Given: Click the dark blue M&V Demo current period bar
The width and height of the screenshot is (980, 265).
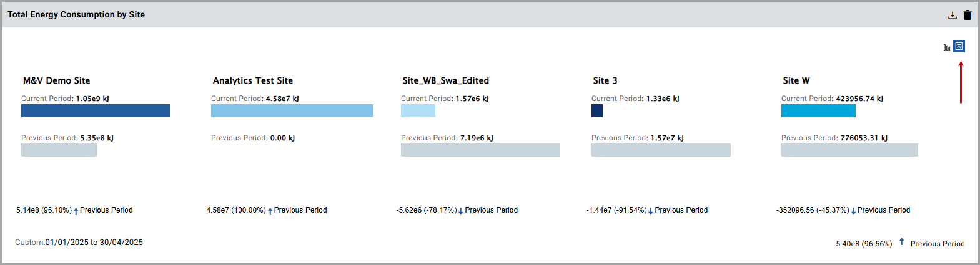Looking at the screenshot, I should point(96,111).
